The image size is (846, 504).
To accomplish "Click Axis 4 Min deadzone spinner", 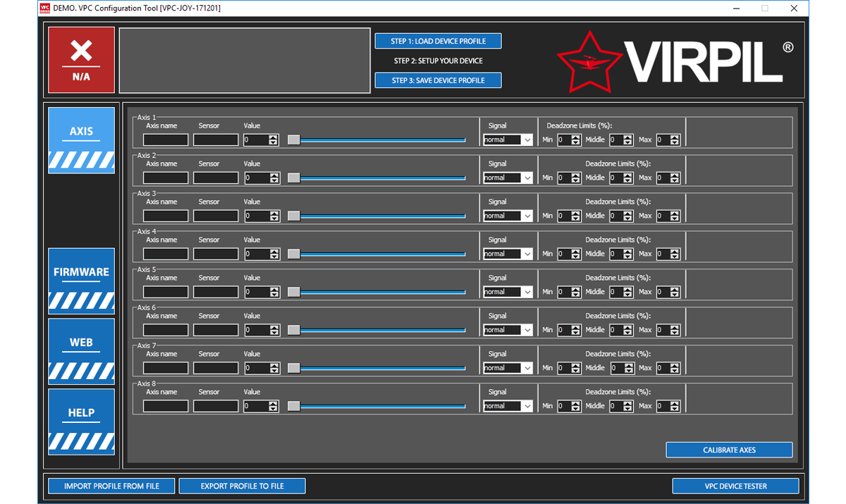I will click(x=569, y=254).
